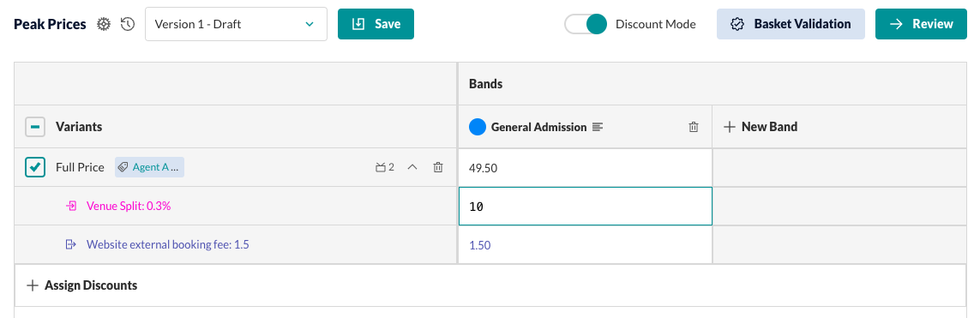The width and height of the screenshot is (980, 318).
Task: Click the Agent tag on Full Price
Action: tap(149, 167)
